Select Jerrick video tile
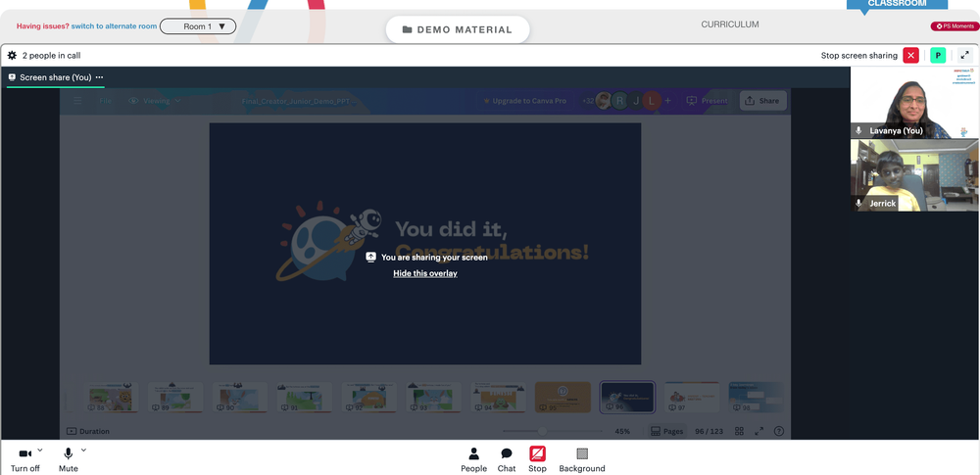 pos(914,175)
